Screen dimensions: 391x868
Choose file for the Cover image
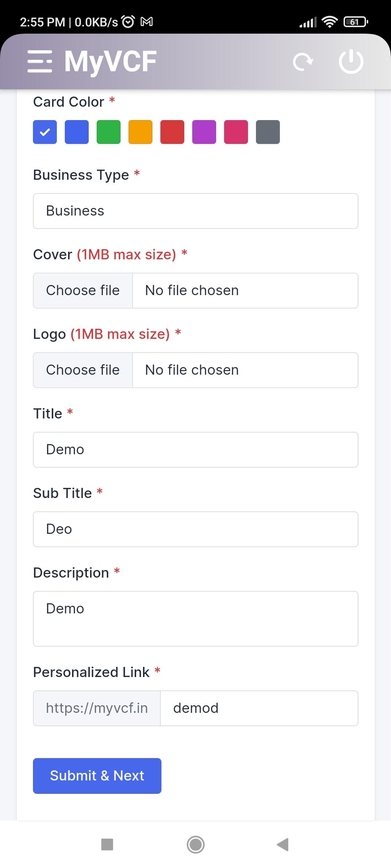pyautogui.click(x=83, y=290)
